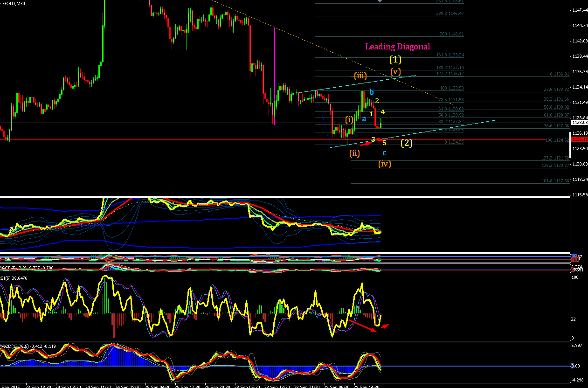Click Fibonacci level '238.2 1146.47'
Viewport: 588px width, 388px height.
pyautogui.click(x=450, y=14)
